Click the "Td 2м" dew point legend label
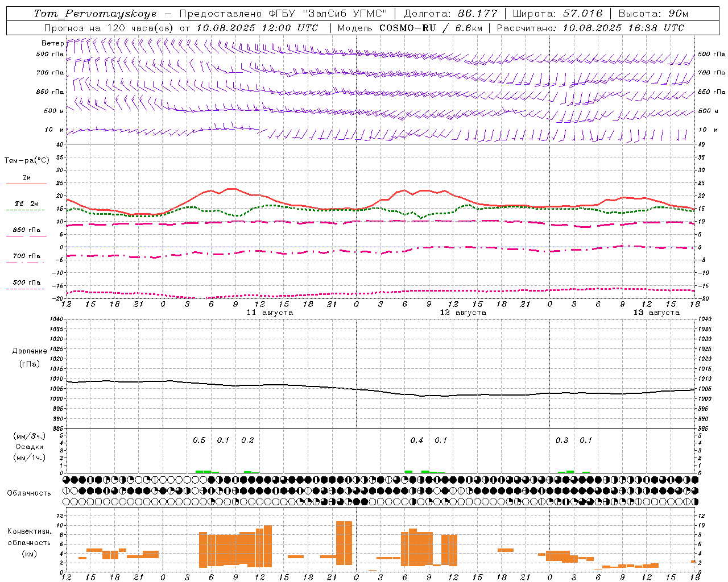 [26, 203]
